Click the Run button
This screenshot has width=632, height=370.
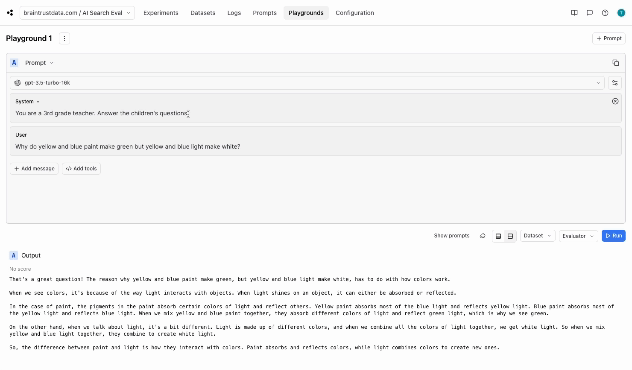point(613,236)
